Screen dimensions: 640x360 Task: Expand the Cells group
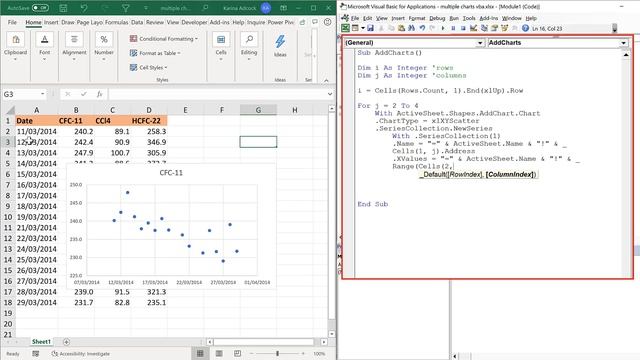pyautogui.click(x=221, y=48)
